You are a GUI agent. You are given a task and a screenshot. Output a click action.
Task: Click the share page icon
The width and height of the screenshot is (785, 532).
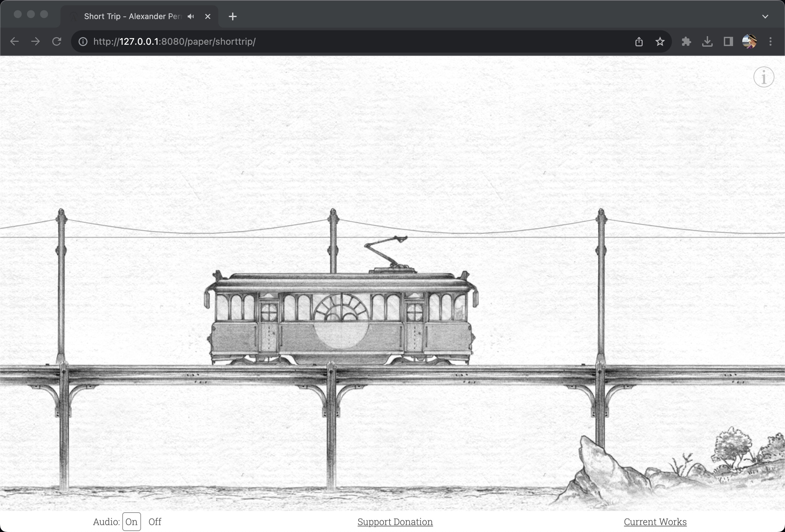click(639, 41)
